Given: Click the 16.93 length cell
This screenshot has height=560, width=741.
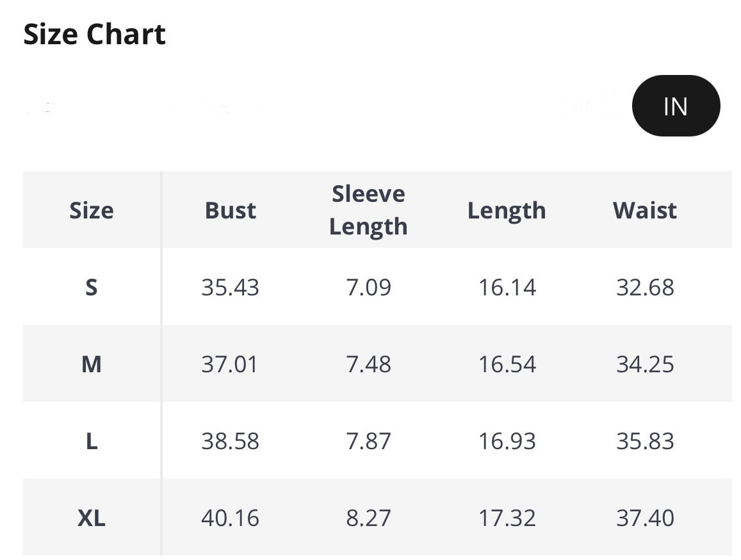Looking at the screenshot, I should pos(507,441).
